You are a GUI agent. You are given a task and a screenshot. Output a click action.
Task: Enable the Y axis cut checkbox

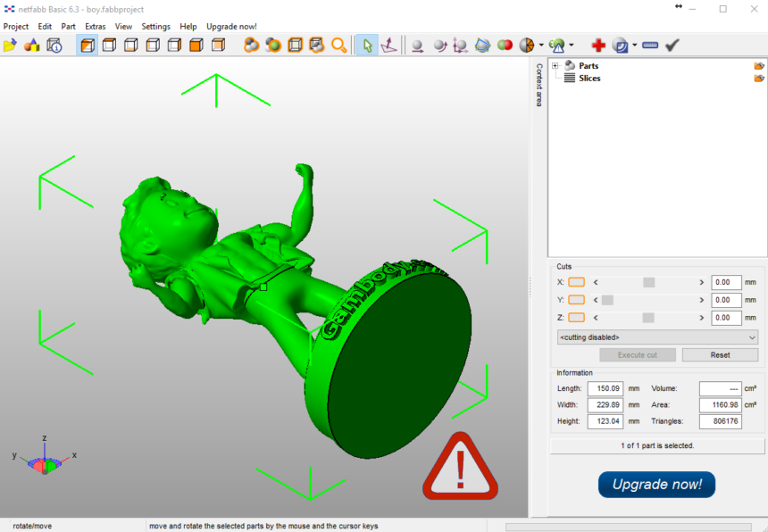(x=576, y=301)
